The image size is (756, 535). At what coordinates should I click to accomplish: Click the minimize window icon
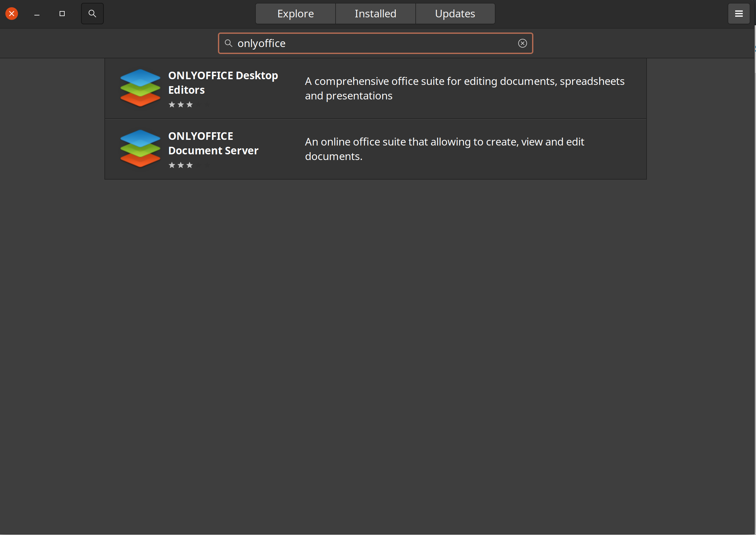coord(37,13)
